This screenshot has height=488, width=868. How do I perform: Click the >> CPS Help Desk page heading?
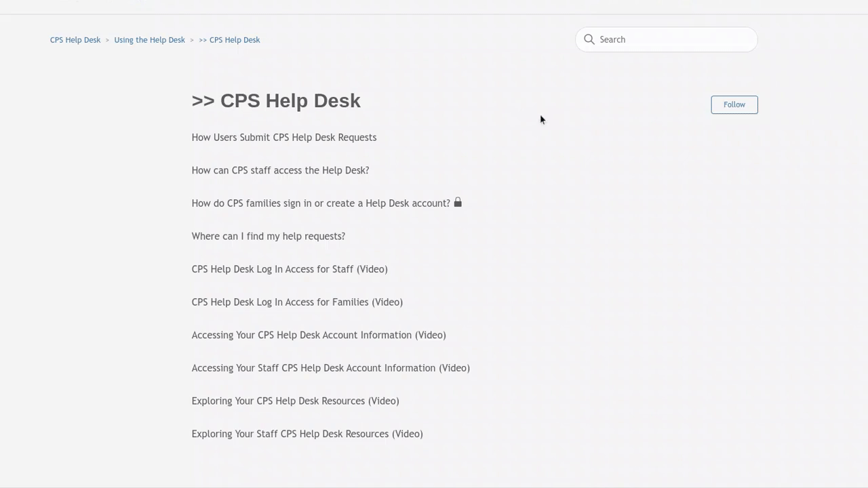click(276, 100)
